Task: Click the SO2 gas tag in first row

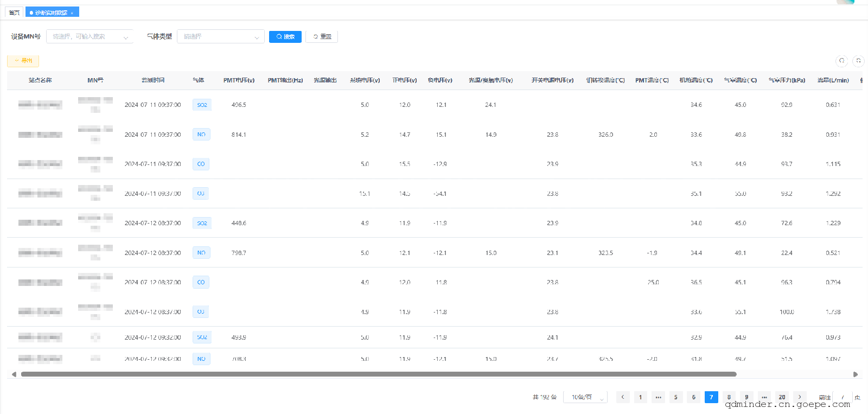Action: coord(202,105)
